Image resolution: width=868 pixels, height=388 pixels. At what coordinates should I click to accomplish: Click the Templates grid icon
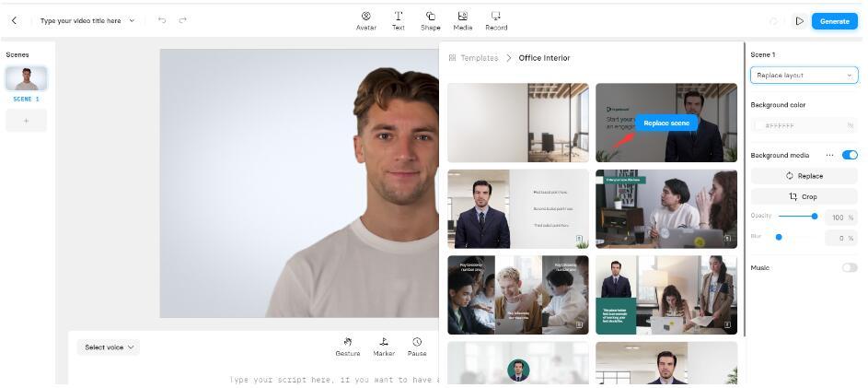452,58
